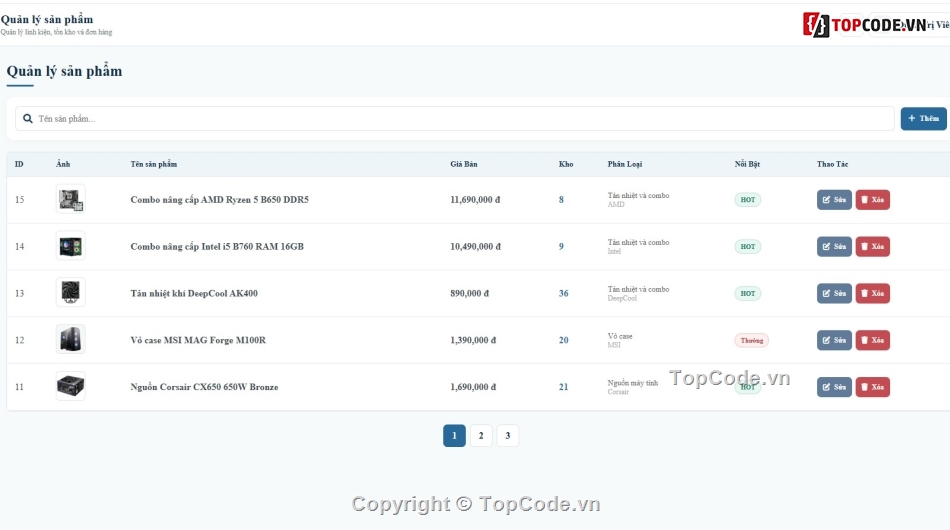Image resolution: width=950 pixels, height=530 pixels.
Task: Open thumbnail of MSI MAG Forge case
Action: (x=70, y=339)
